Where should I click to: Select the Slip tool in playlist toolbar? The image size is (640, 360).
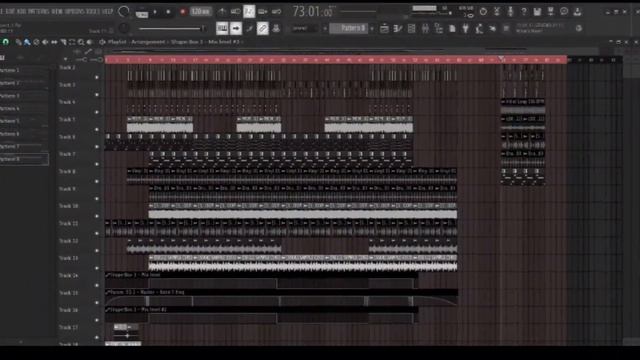click(x=54, y=42)
